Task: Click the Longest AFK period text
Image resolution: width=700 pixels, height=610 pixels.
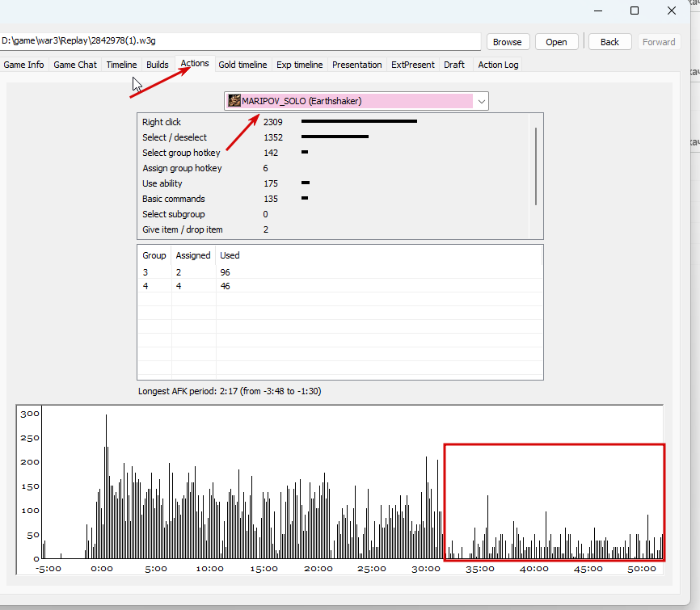Action: 230,391
